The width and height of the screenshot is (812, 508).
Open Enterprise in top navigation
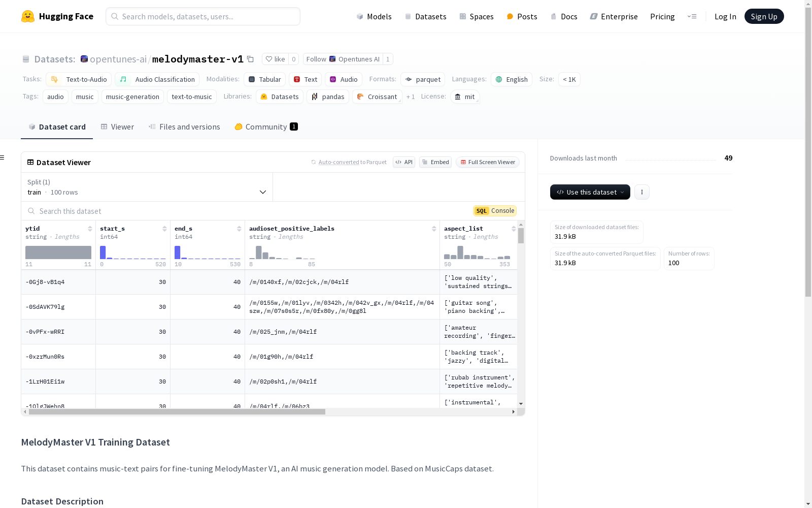pyautogui.click(x=614, y=16)
